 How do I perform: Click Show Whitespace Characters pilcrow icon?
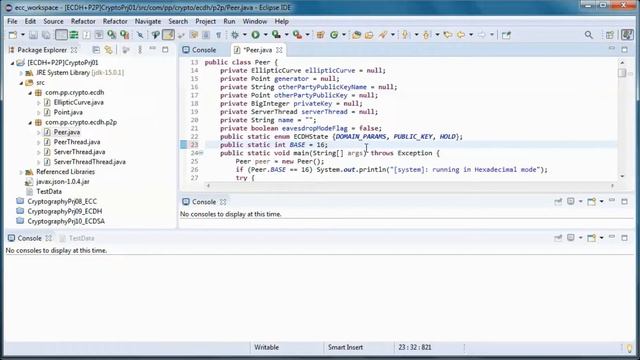218,35
